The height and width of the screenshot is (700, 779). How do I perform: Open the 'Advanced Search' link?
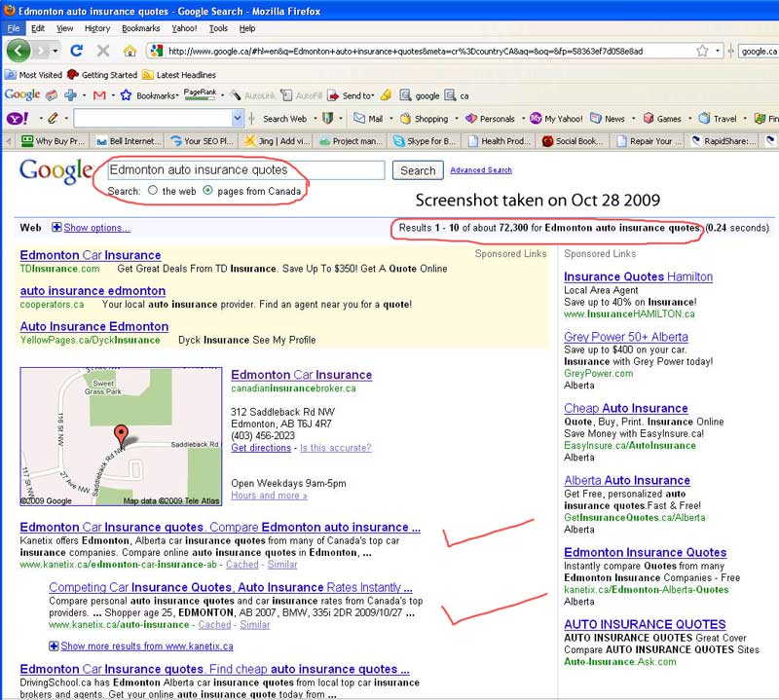click(480, 170)
